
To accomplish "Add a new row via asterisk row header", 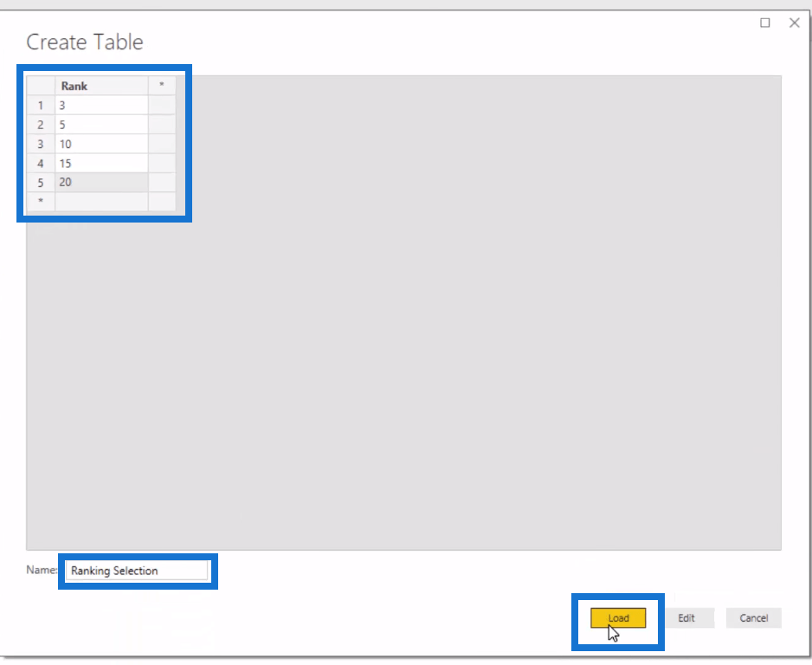I will pos(41,202).
